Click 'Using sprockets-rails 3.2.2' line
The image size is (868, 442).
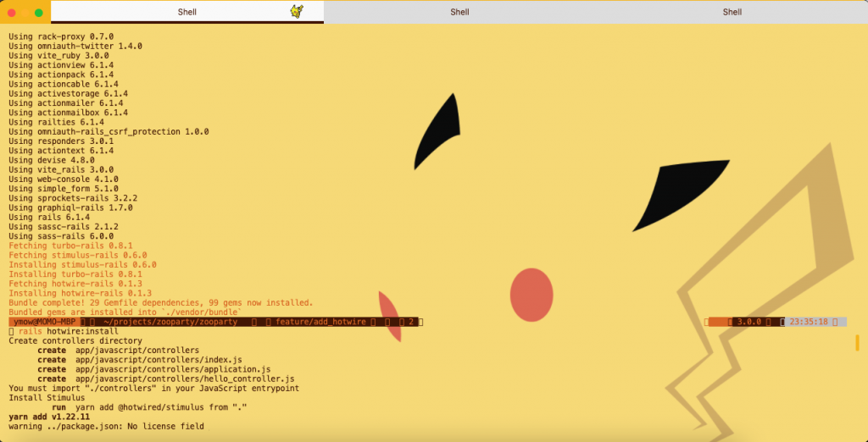click(73, 198)
